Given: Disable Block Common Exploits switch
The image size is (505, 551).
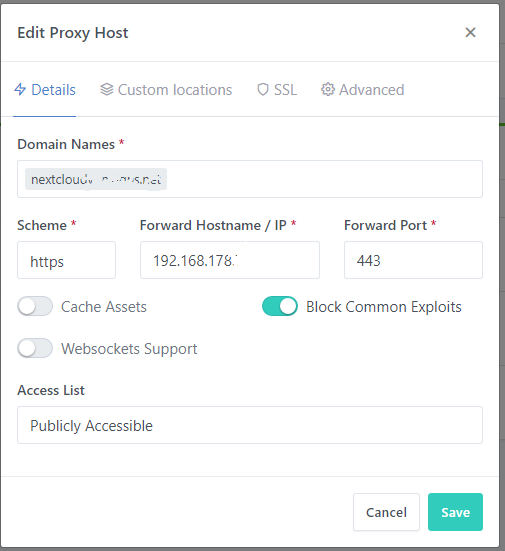Looking at the screenshot, I should click(x=280, y=306).
